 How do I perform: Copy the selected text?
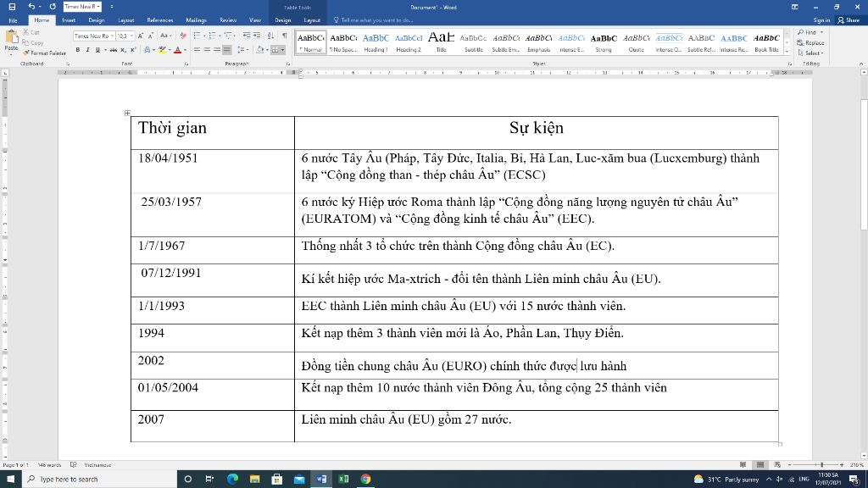pyautogui.click(x=33, y=42)
